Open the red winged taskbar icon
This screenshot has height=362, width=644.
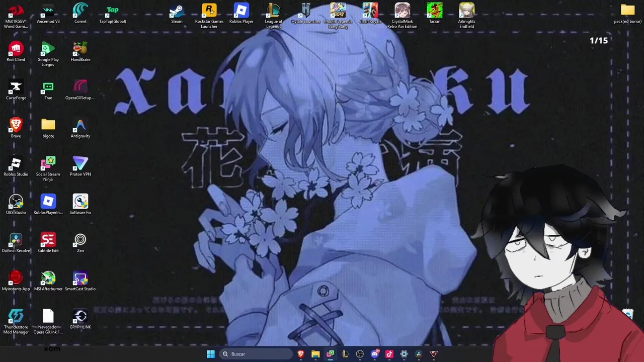434,354
